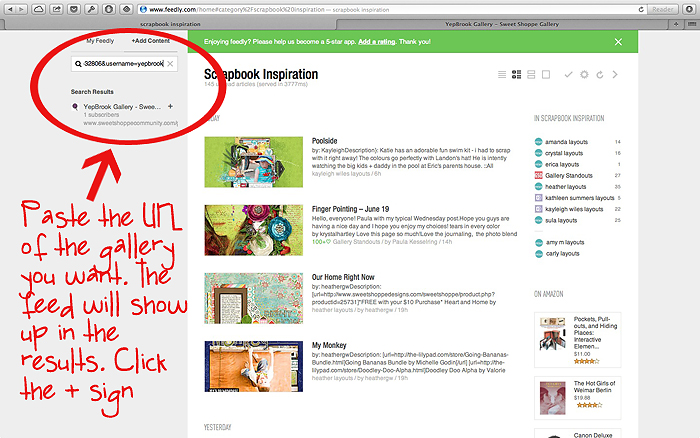Viewport: 700px width, 438px height.
Task: Switch to full articles view
Action: point(546,75)
